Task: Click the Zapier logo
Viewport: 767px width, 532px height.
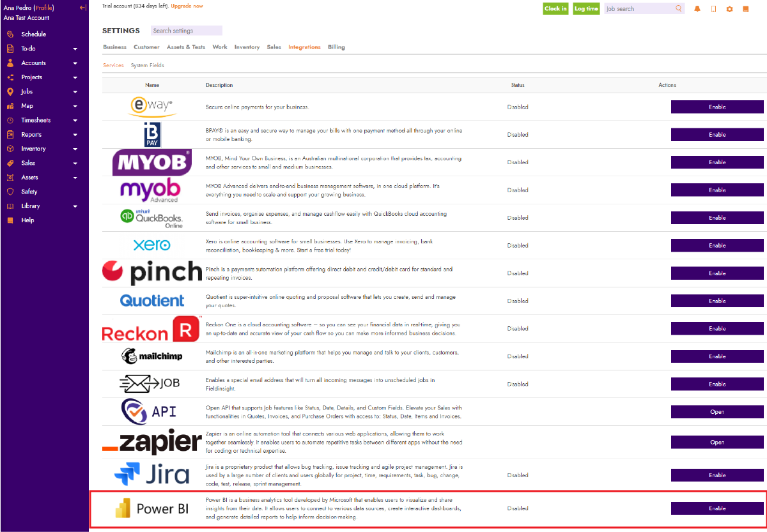Action: tap(152, 442)
